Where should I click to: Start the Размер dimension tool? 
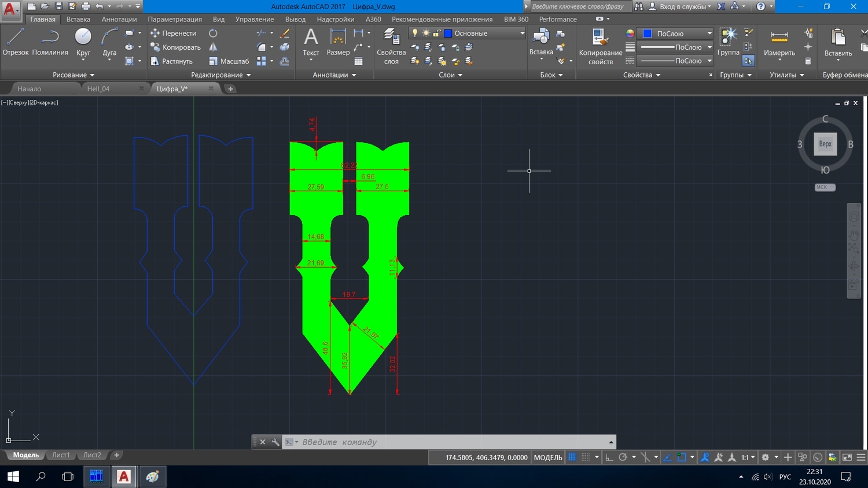click(x=338, y=42)
